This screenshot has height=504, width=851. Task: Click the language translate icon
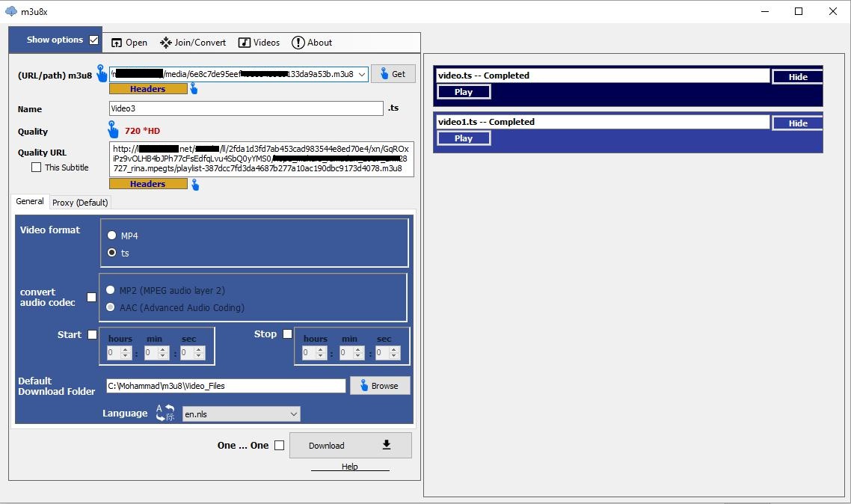click(x=165, y=413)
